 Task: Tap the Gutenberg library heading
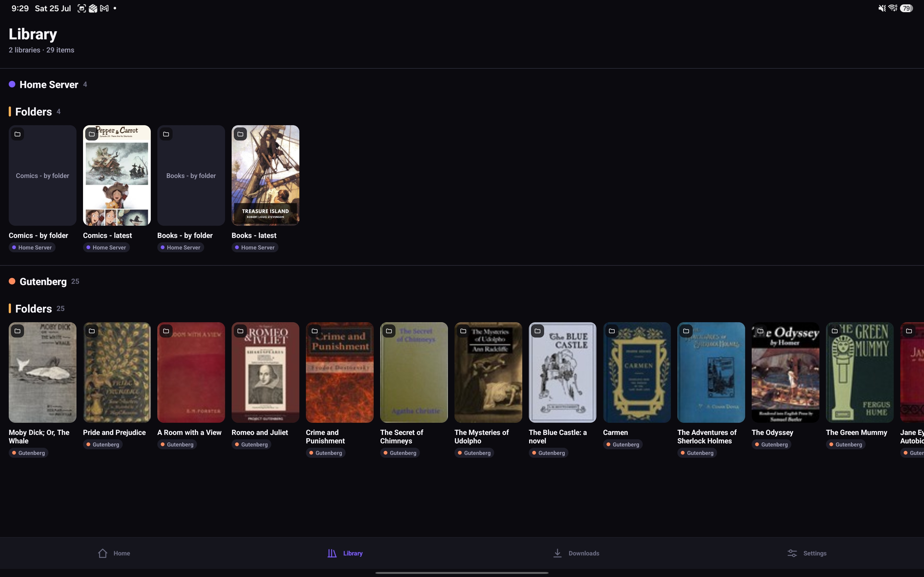[43, 281]
